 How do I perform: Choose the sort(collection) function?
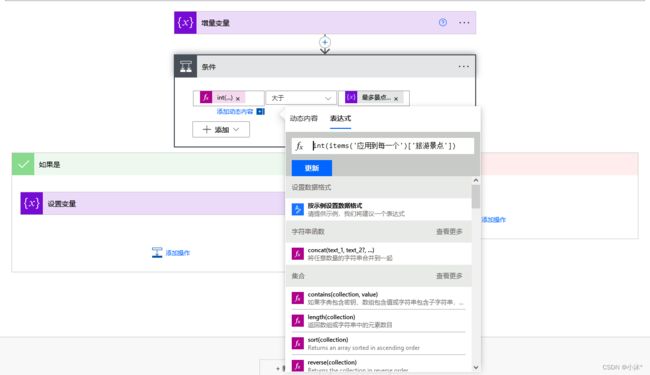378,344
